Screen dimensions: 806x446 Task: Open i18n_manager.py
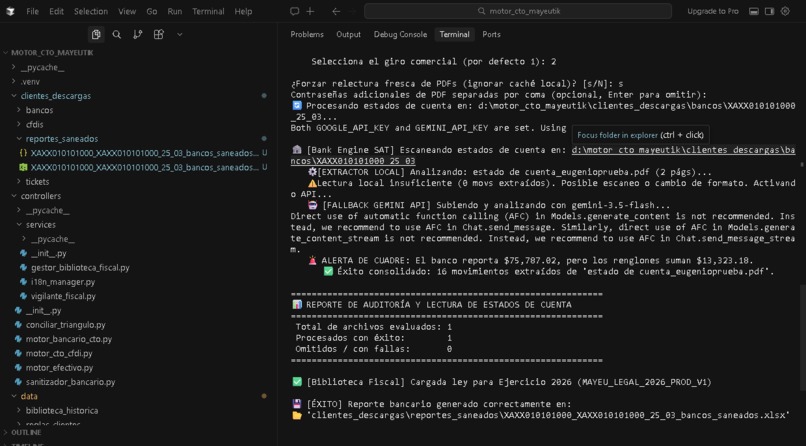pyautogui.click(x=63, y=282)
